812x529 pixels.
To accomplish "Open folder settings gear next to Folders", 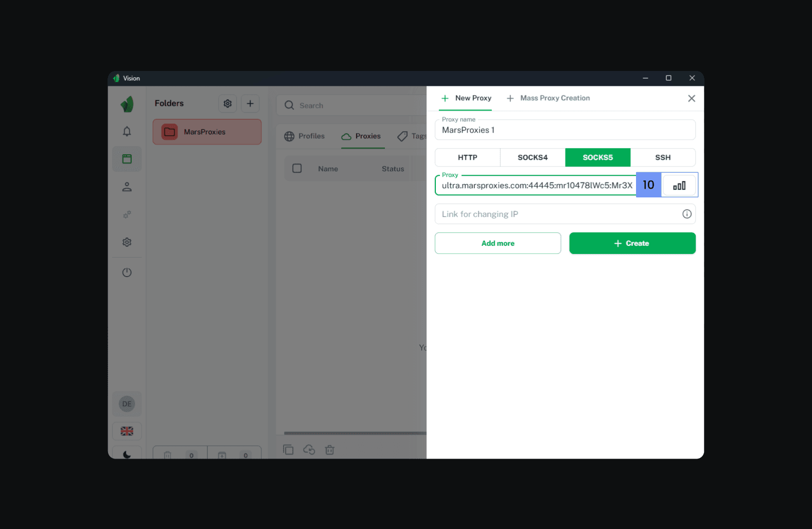I will click(227, 103).
